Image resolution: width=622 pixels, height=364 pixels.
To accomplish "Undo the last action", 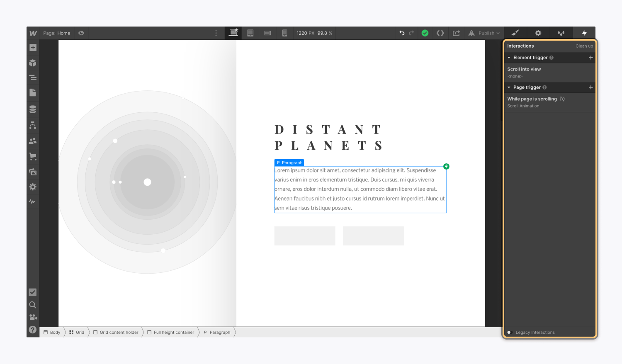I will point(401,33).
